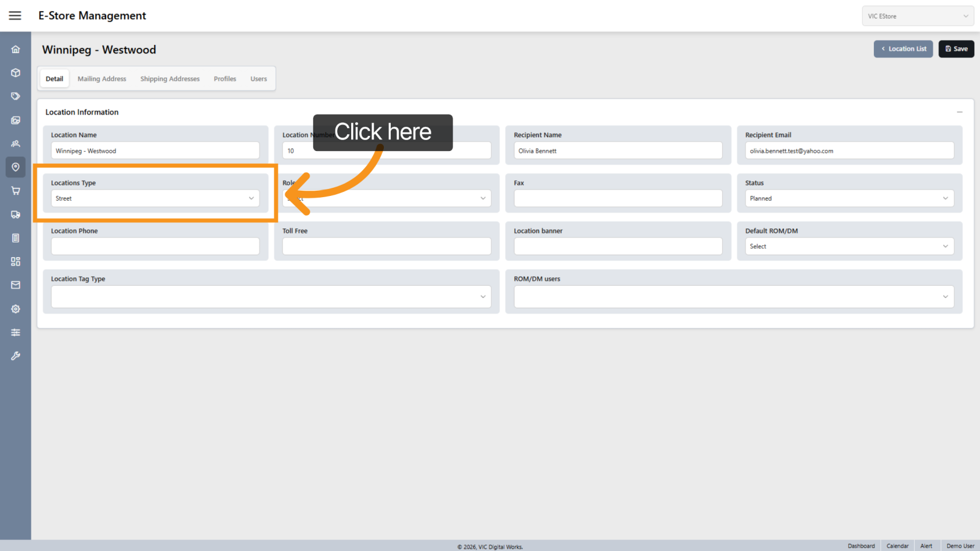The height and width of the screenshot is (551, 980).
Task: Open the shopping cart sidebar icon
Action: coord(16,191)
